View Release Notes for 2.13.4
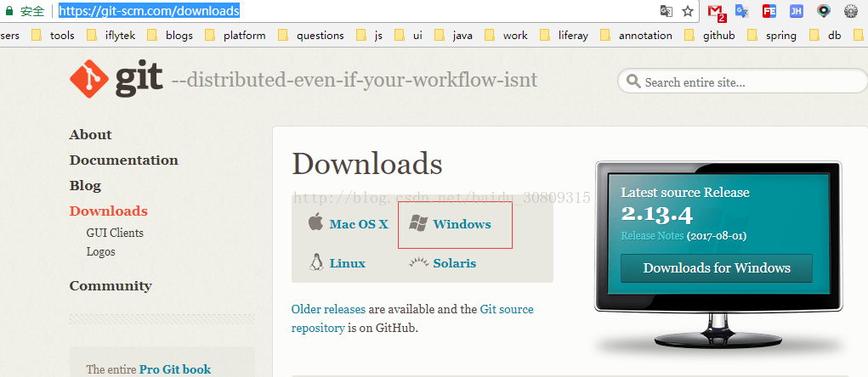The height and width of the screenshot is (377, 868). pos(651,235)
